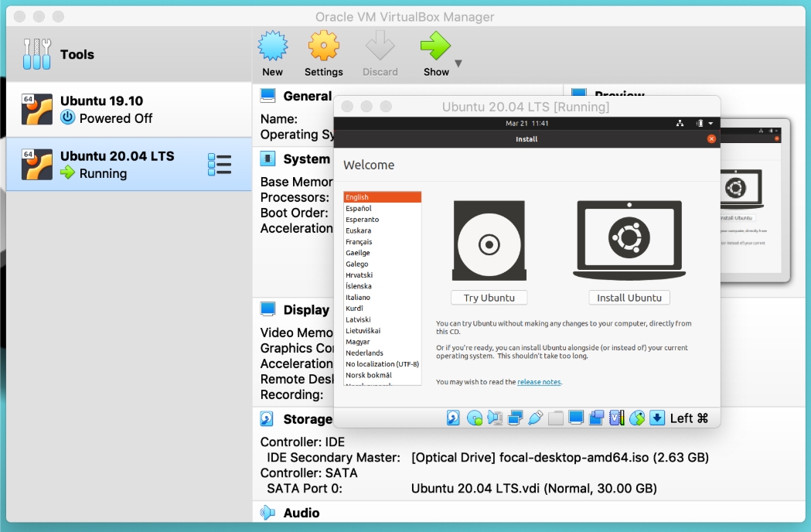Click the VM preview thumbnail
The width and height of the screenshot is (811, 532).
(x=755, y=200)
